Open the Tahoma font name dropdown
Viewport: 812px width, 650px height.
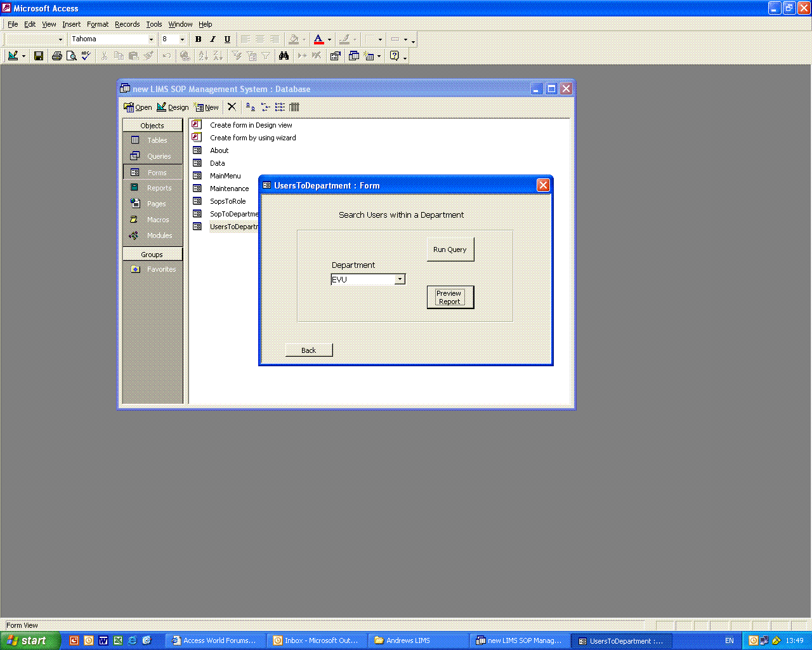(151, 39)
